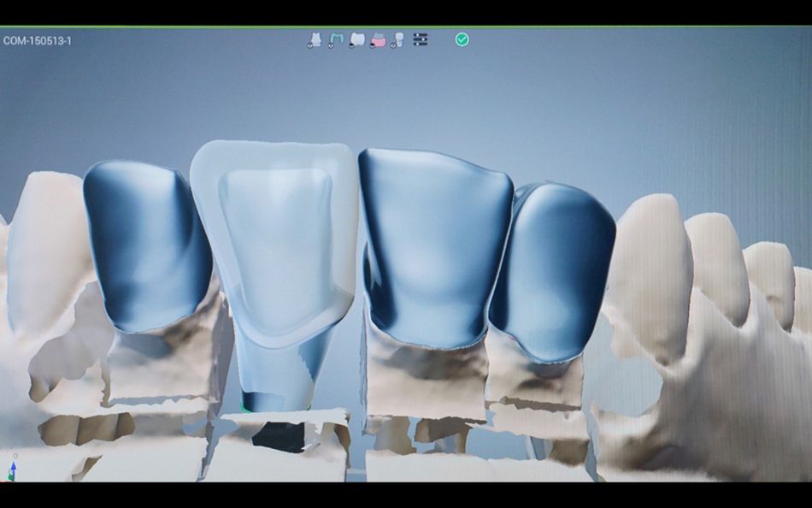
Task: Toggle the pink gingiva model layer display
Action: 378,40
